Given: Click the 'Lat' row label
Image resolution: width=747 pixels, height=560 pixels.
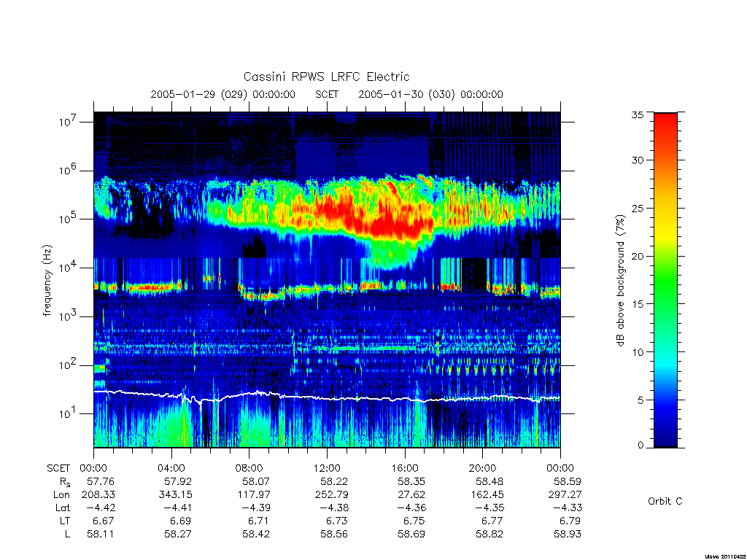Looking at the screenshot, I should click(x=63, y=507).
